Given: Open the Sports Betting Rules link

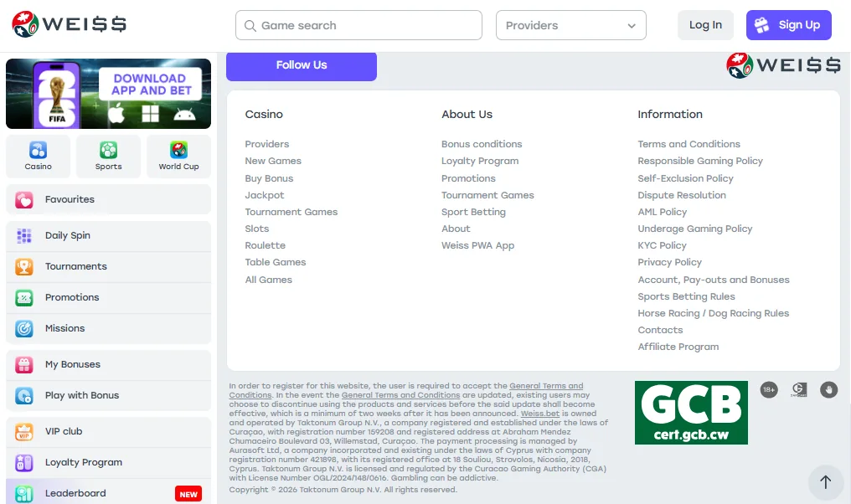Looking at the screenshot, I should [686, 296].
